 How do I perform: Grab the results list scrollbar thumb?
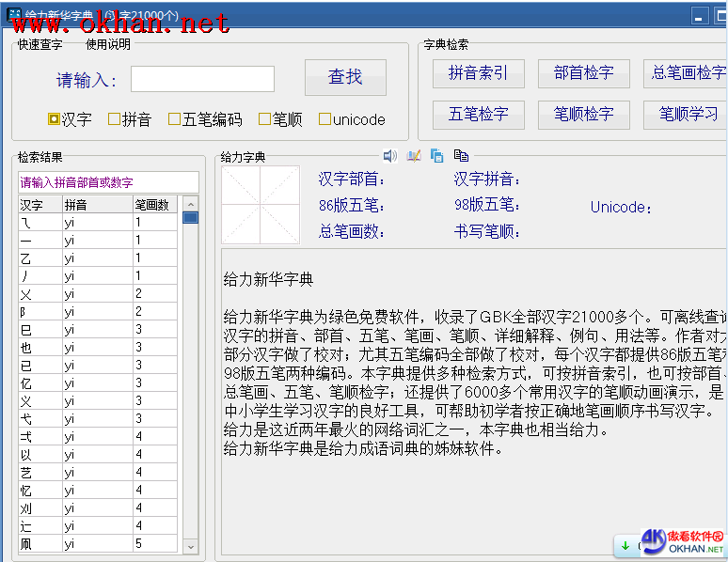pyautogui.click(x=190, y=218)
